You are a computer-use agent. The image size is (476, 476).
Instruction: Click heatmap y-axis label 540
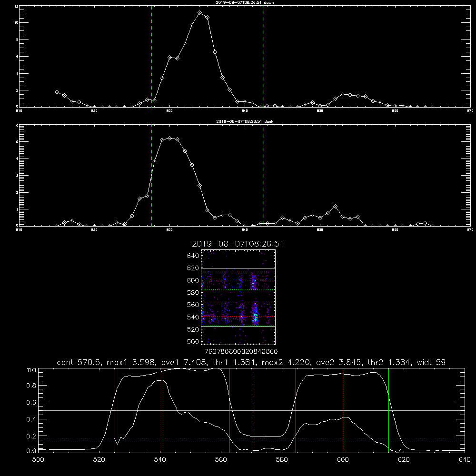(x=193, y=317)
